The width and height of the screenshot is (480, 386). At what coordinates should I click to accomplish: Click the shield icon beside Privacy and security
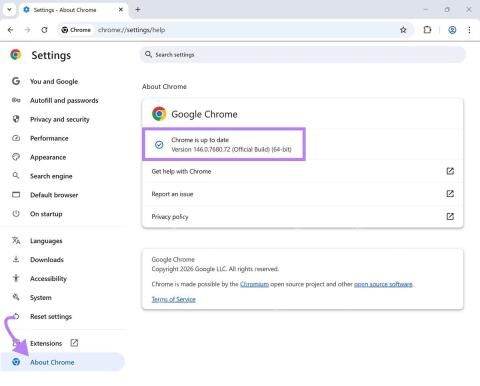click(x=16, y=119)
